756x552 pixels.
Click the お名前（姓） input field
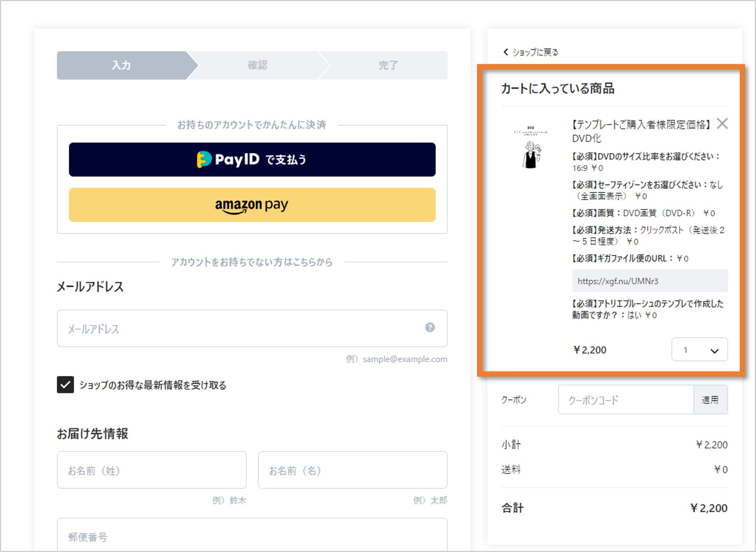click(x=152, y=470)
